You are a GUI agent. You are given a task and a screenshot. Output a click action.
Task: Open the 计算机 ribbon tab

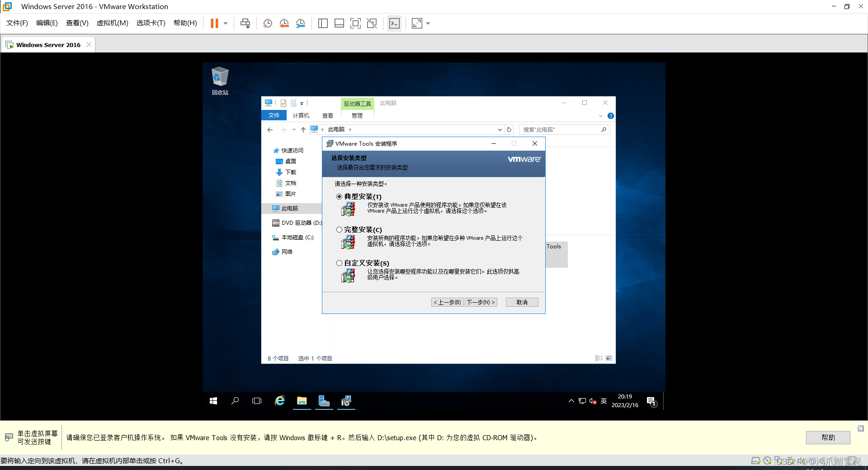pyautogui.click(x=301, y=115)
